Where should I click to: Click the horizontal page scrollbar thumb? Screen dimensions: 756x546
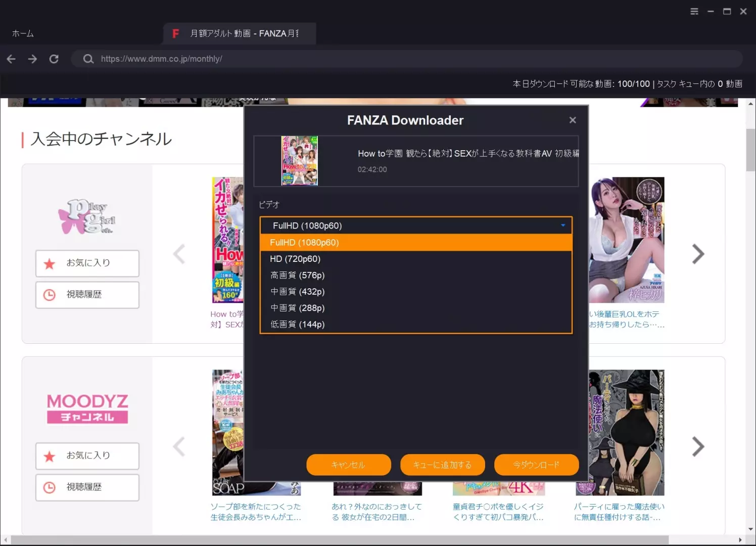340,540
